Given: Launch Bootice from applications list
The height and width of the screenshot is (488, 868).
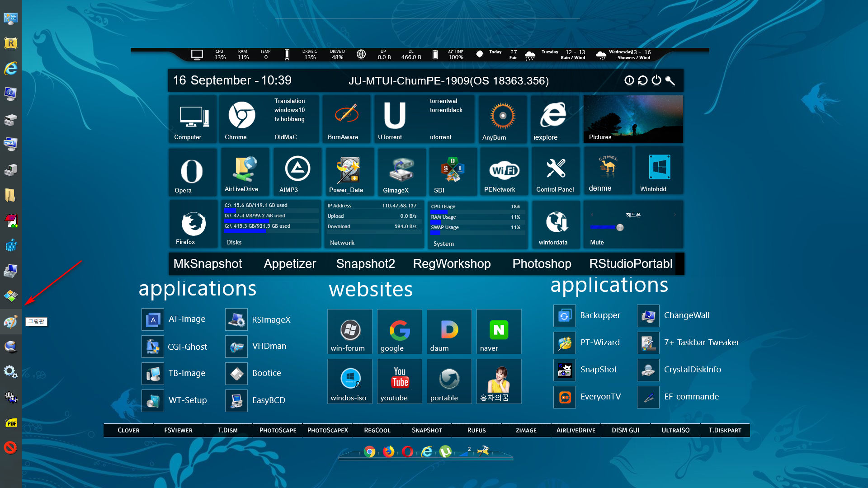Looking at the screenshot, I should click(x=254, y=373).
